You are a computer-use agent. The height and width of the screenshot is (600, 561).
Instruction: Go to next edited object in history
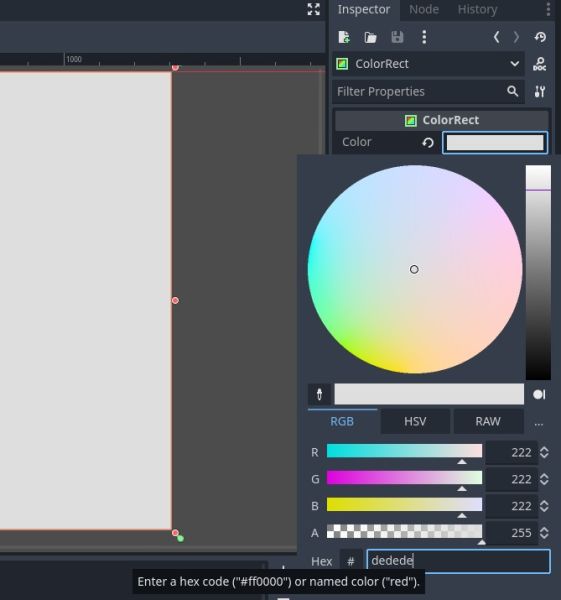point(516,37)
